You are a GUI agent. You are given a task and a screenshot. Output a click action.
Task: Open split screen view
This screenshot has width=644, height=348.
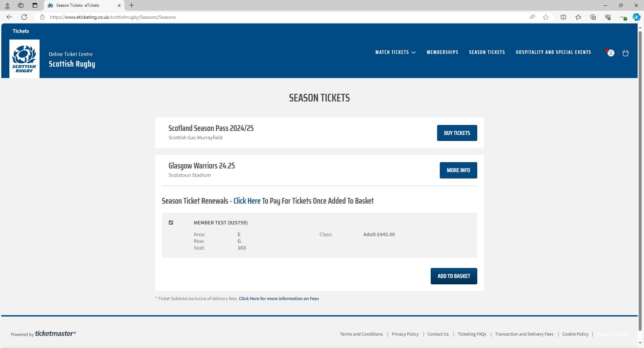pos(563,17)
